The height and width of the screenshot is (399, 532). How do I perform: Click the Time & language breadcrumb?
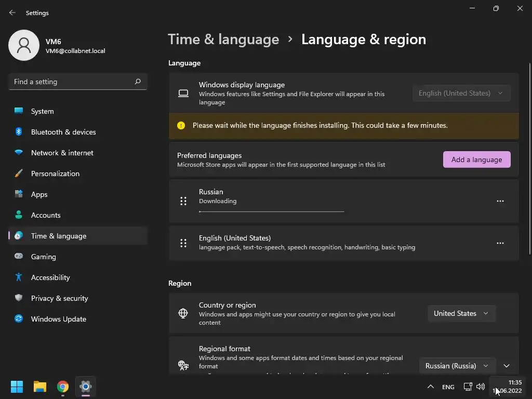point(223,39)
